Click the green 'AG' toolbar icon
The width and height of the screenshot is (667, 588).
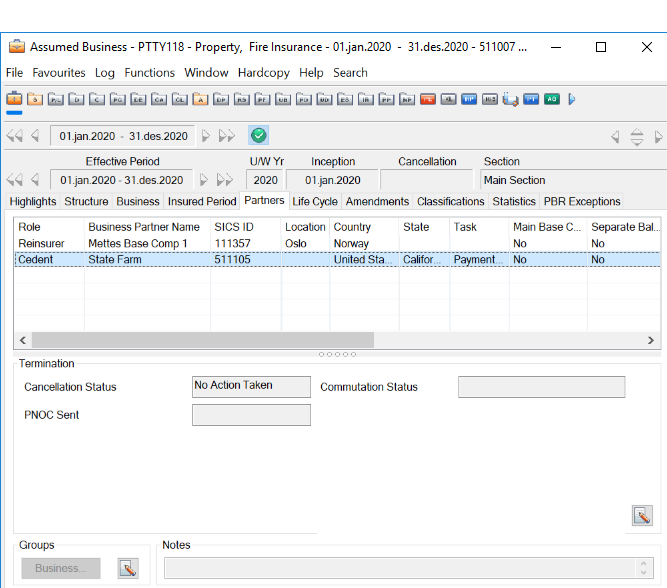551,99
